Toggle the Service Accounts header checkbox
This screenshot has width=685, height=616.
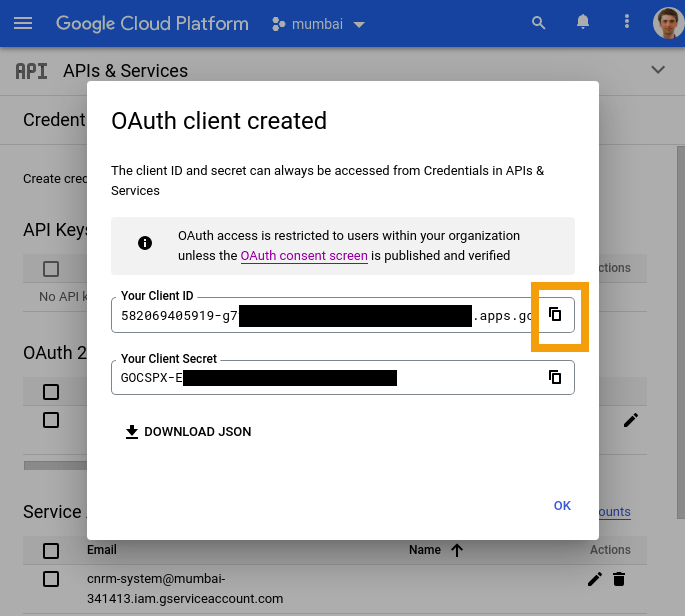(51, 550)
